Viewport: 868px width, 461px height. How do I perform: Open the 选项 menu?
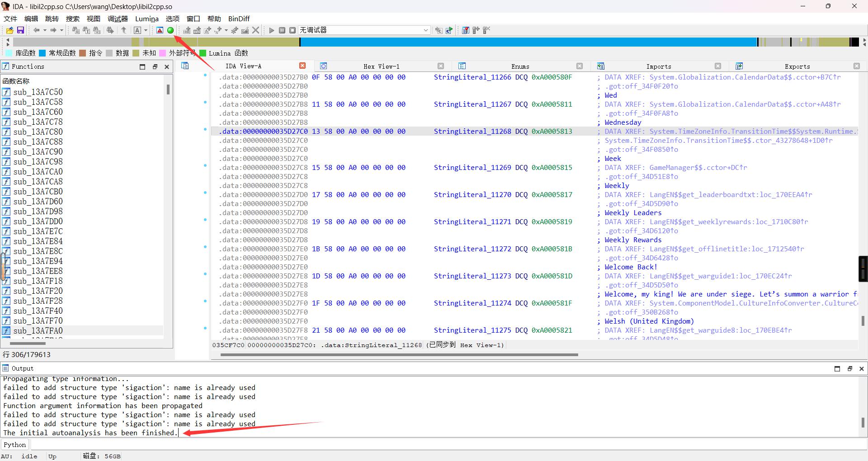click(173, 19)
